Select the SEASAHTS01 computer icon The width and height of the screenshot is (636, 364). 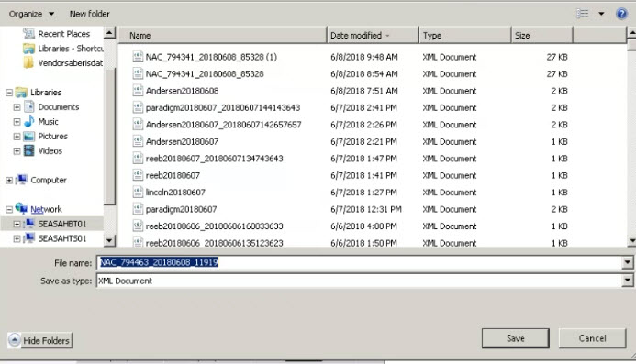[29, 238]
